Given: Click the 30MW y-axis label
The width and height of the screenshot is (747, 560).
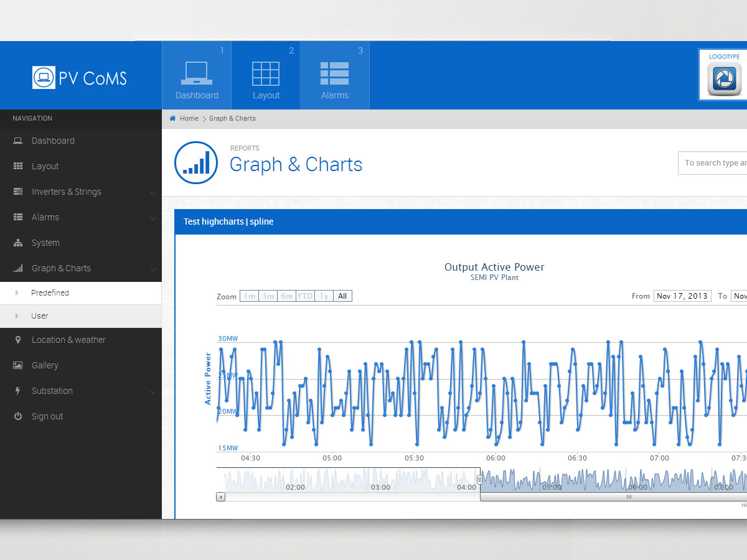Looking at the screenshot, I should (228, 338).
